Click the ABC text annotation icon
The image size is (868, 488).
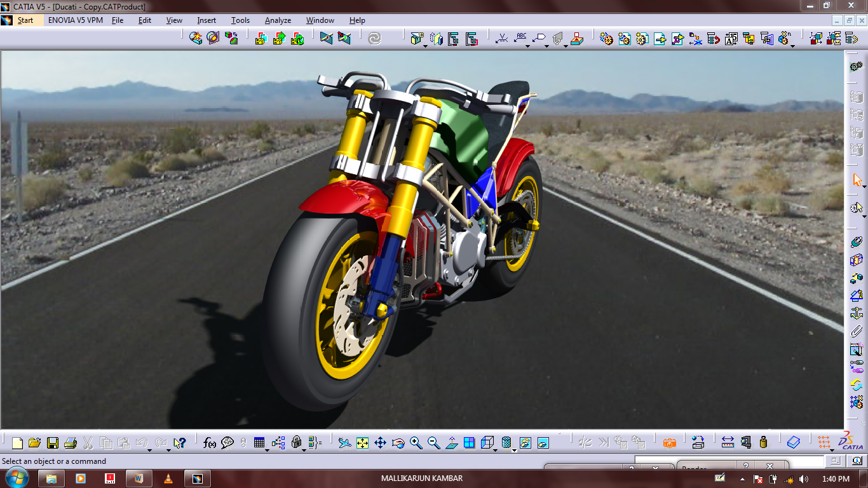click(520, 38)
